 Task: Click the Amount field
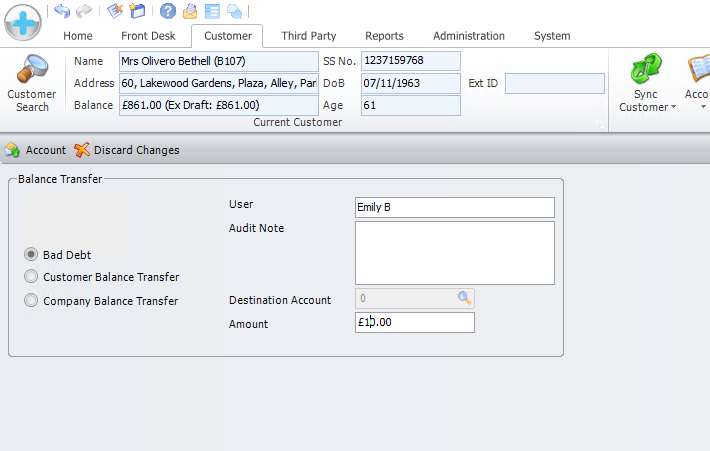click(x=415, y=322)
